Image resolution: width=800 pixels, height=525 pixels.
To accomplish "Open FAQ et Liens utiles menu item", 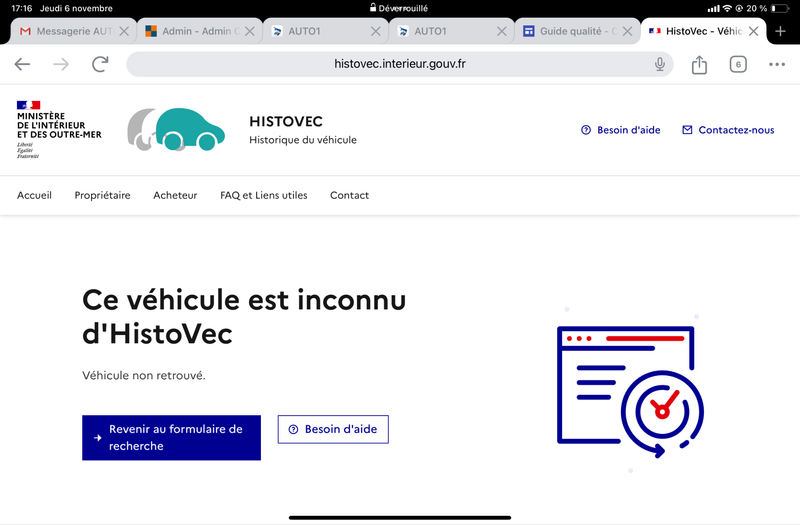I will pyautogui.click(x=264, y=195).
